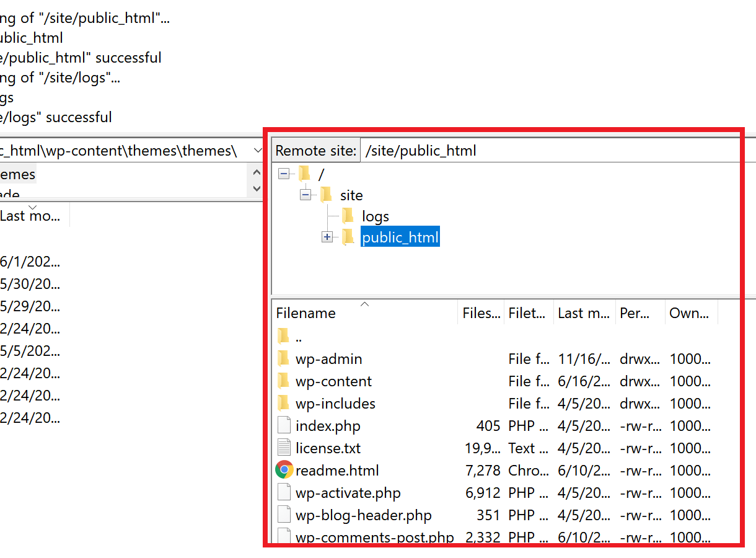Viewport: 756px width, 558px height.
Task: Click the index.php file icon
Action: [x=284, y=425]
